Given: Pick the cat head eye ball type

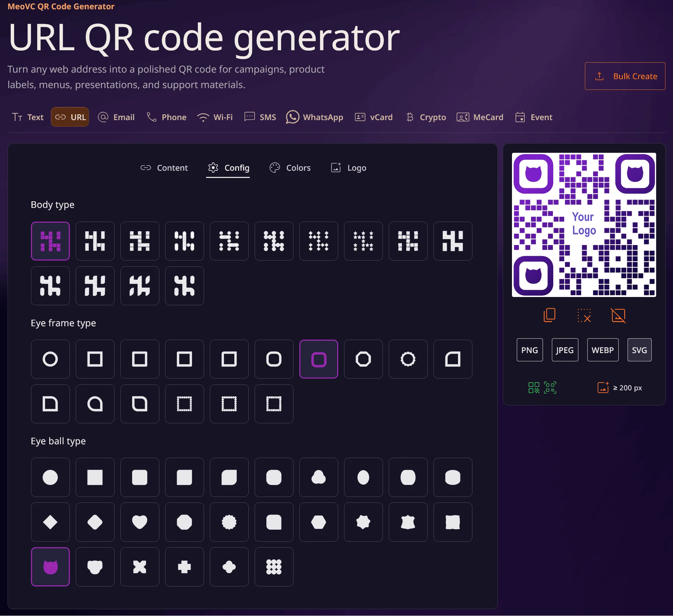Looking at the screenshot, I should coord(50,567).
